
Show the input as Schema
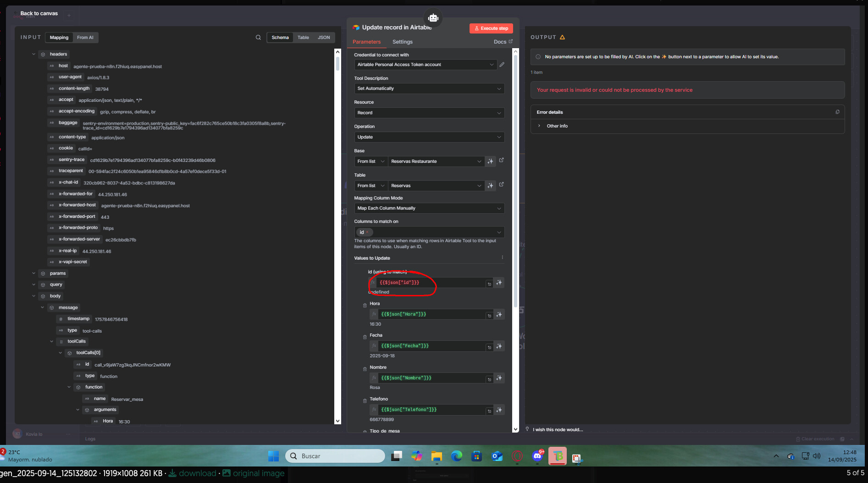click(280, 38)
